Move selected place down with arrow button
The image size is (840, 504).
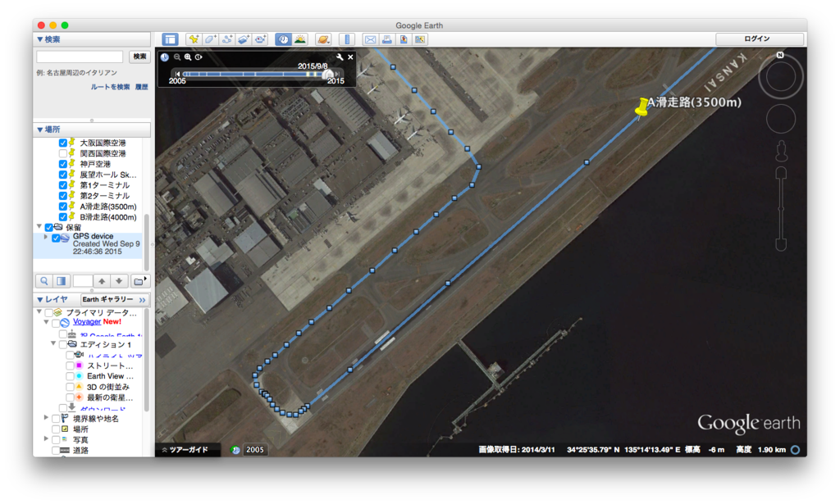(x=119, y=281)
